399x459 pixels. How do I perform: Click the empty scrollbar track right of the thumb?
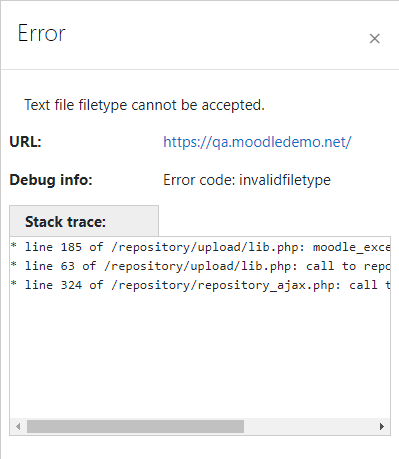(309, 426)
